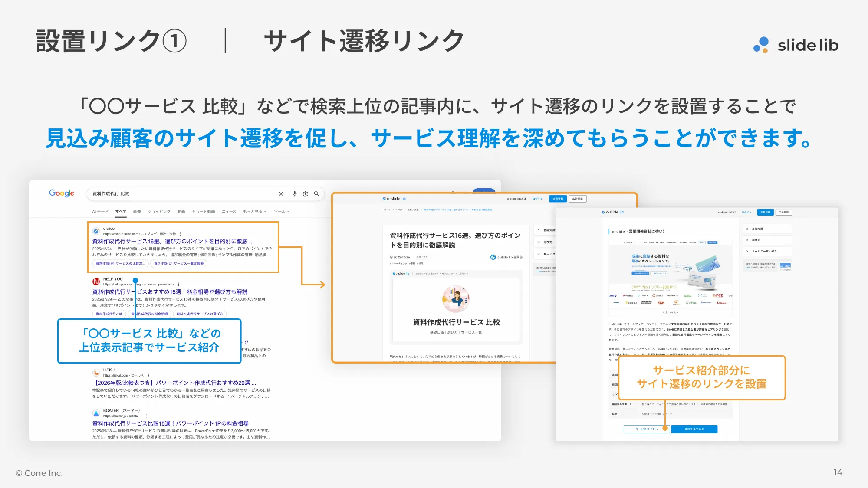Submit the query with the magnifier search icon
Image resolution: width=868 pixels, height=488 pixels.
click(x=316, y=194)
